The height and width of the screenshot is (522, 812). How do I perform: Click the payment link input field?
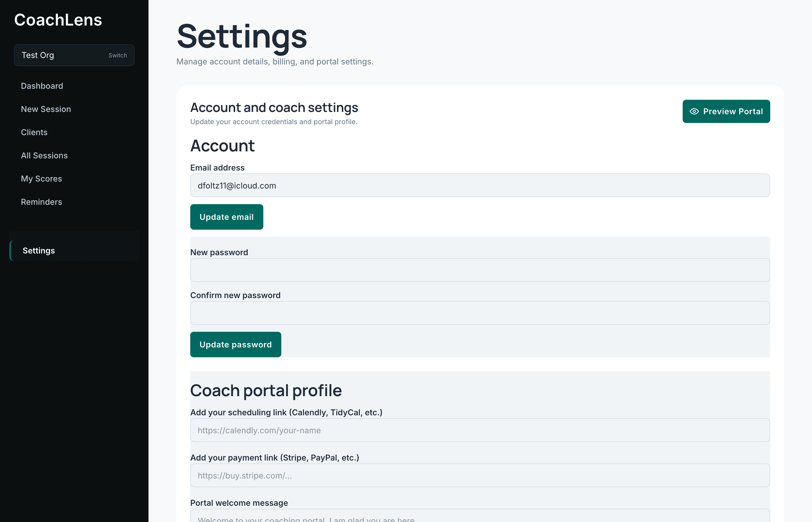480,476
